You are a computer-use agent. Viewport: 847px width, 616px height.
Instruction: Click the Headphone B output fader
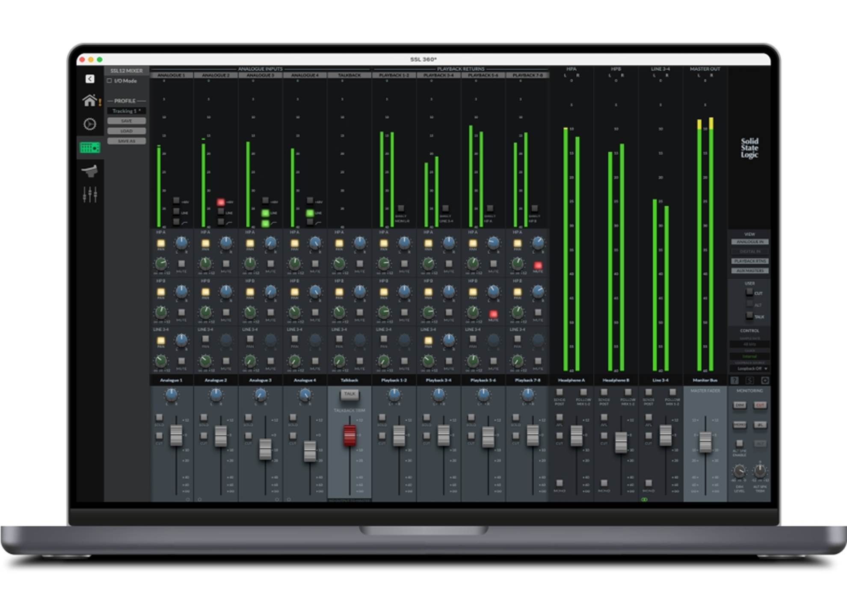pyautogui.click(x=621, y=442)
